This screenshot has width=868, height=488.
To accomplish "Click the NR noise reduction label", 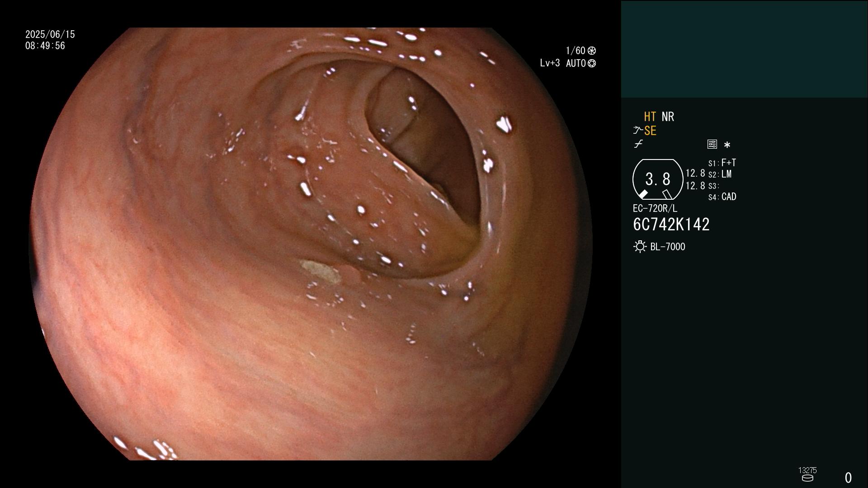I will click(668, 117).
